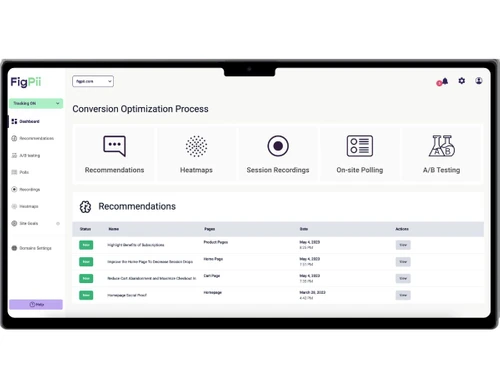
Task: Click the FigPii logo
Action: (26, 82)
